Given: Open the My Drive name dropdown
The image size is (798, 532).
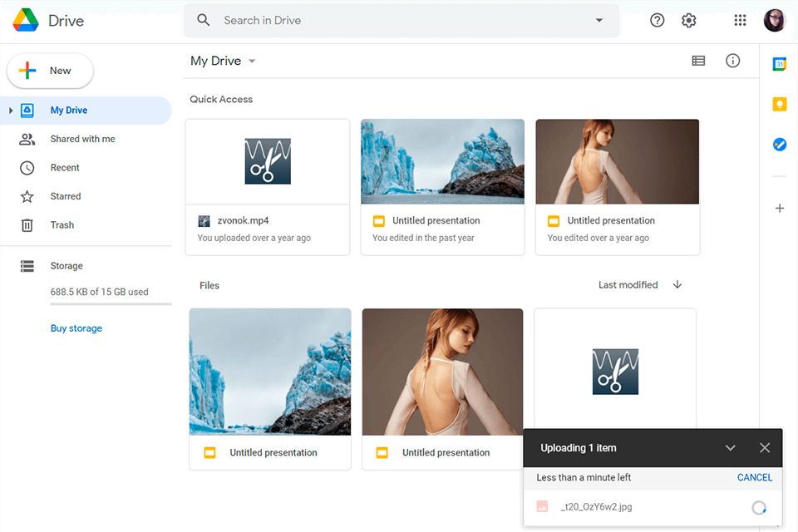Looking at the screenshot, I should tap(252, 61).
